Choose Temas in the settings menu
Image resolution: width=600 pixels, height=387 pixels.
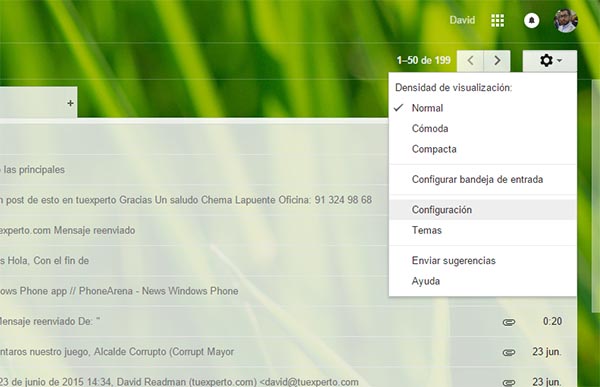483,230
